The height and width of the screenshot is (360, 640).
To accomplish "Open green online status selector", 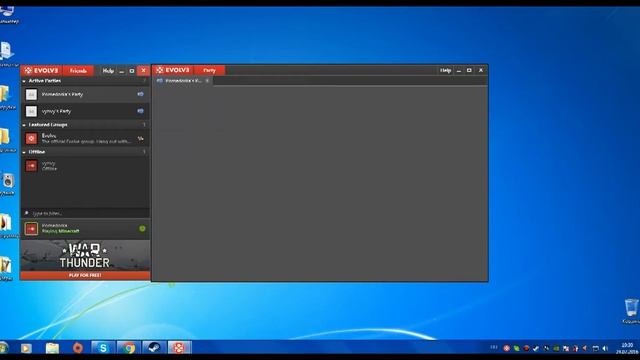I will [142, 229].
